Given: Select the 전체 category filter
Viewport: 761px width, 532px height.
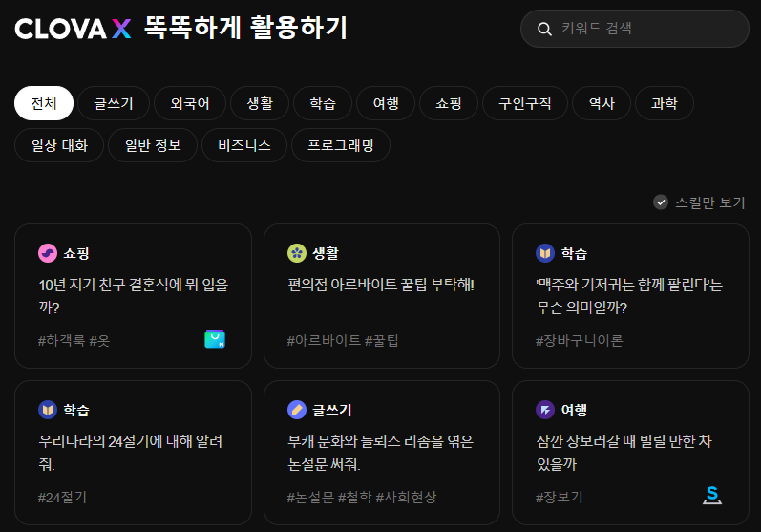Looking at the screenshot, I should pyautogui.click(x=44, y=103).
